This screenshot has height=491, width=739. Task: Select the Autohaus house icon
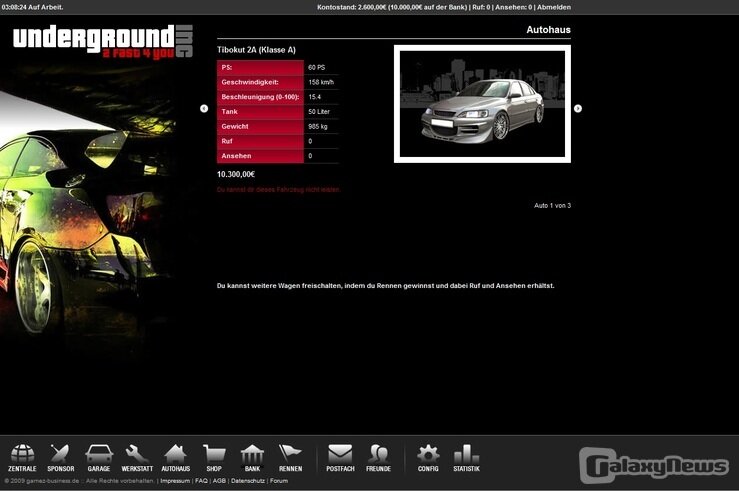point(176,458)
